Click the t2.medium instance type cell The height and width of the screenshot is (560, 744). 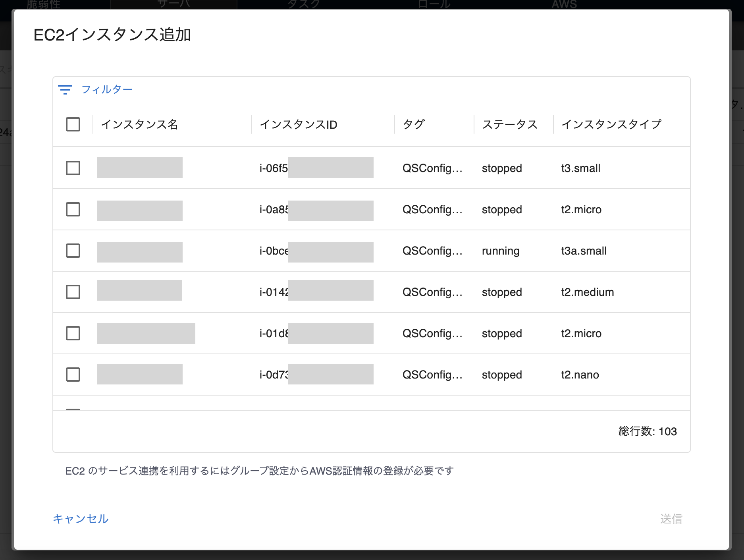588,292
